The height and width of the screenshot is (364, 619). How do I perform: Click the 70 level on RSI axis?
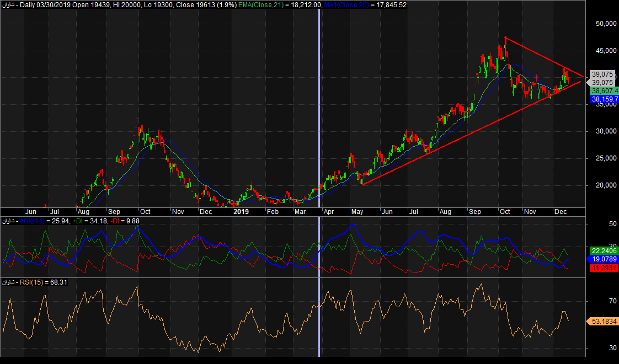click(613, 301)
